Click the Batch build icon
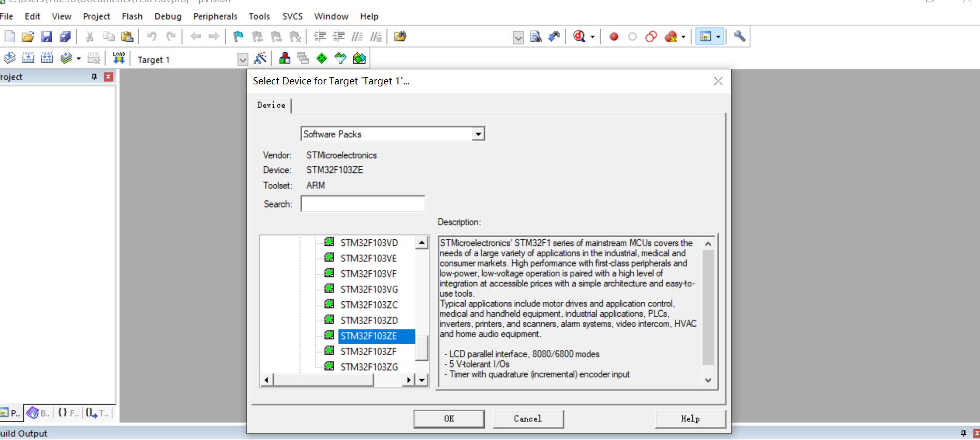980x440 pixels. [x=66, y=58]
